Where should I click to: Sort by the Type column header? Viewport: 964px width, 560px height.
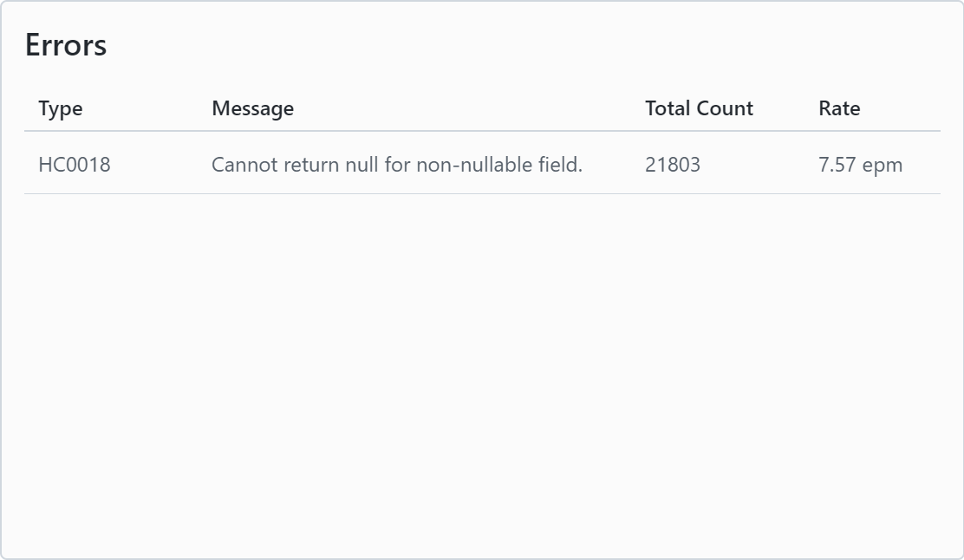[x=61, y=108]
